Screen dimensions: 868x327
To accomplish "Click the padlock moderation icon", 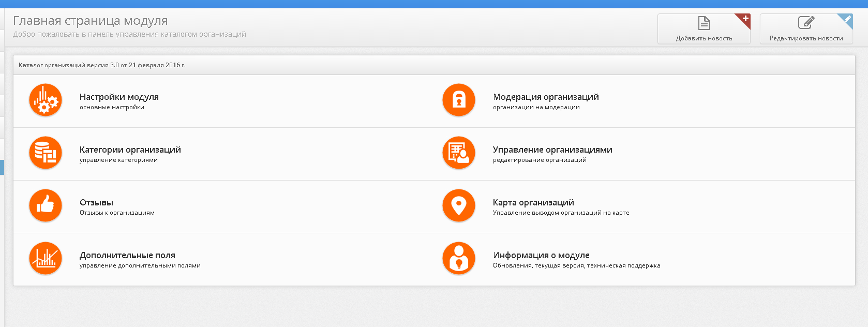I will [x=459, y=100].
